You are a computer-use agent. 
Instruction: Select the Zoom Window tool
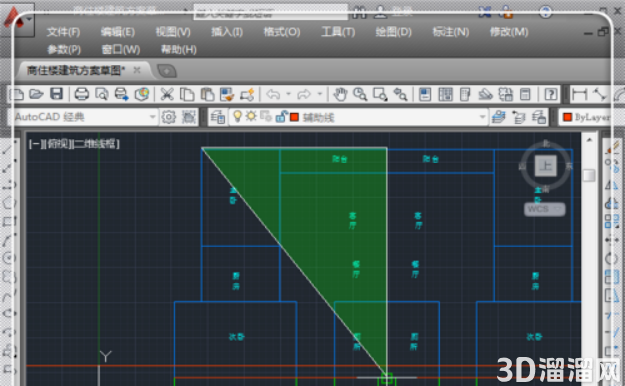pyautogui.click(x=380, y=95)
